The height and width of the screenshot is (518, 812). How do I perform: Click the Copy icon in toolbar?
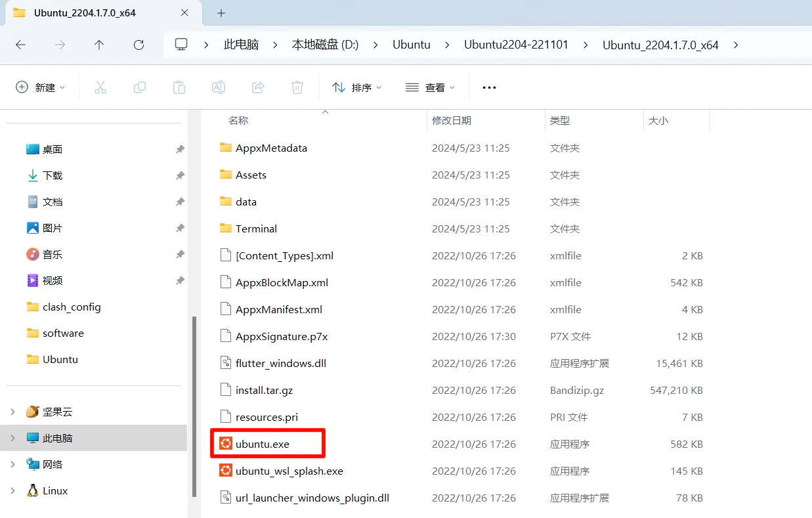(x=140, y=87)
